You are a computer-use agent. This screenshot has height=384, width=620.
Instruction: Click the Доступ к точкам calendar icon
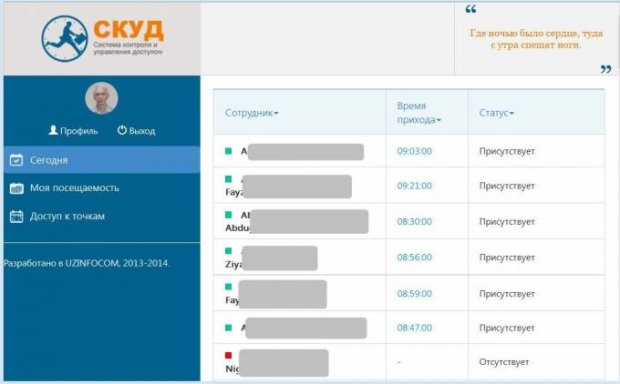point(16,216)
